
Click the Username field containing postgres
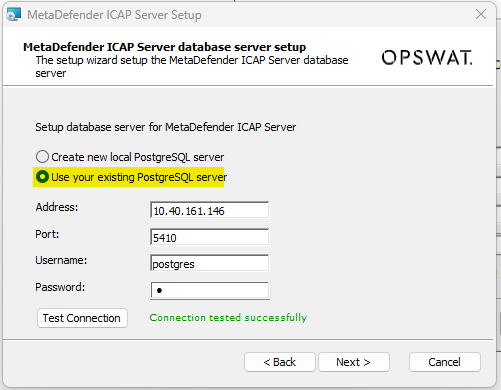click(x=209, y=264)
